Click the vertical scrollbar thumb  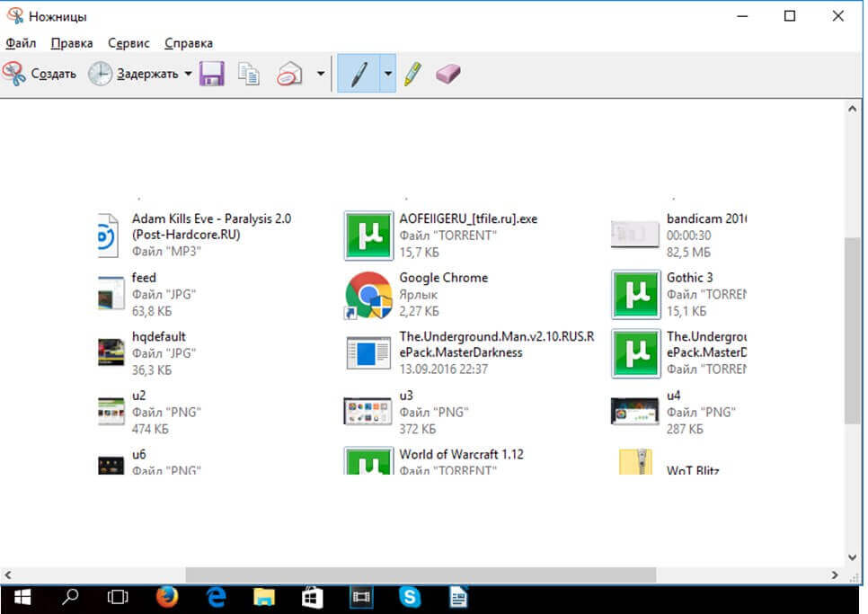(x=853, y=330)
